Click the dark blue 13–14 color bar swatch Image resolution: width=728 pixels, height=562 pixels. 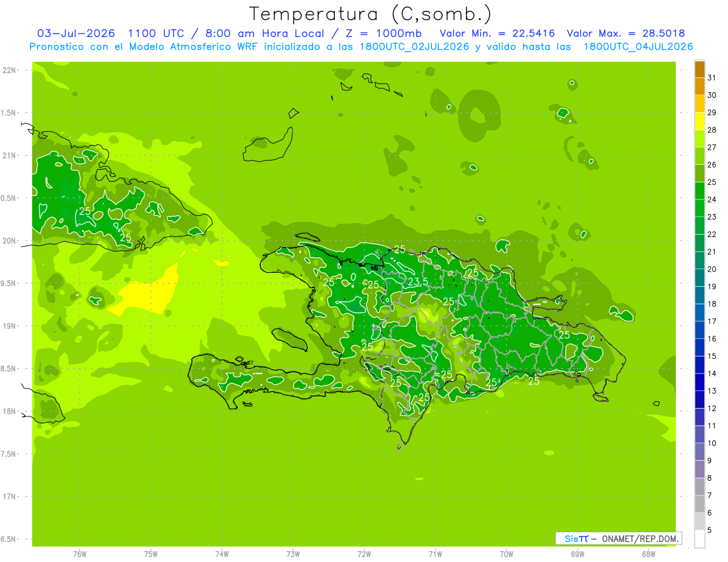[x=699, y=383]
